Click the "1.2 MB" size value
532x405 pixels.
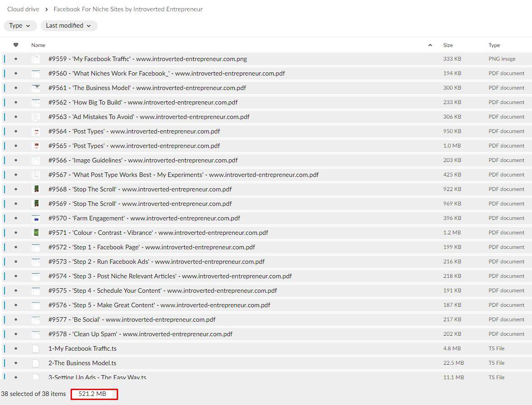coord(452,233)
